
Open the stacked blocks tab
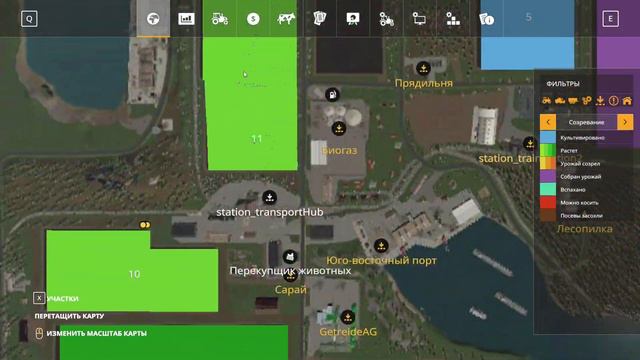click(x=453, y=19)
